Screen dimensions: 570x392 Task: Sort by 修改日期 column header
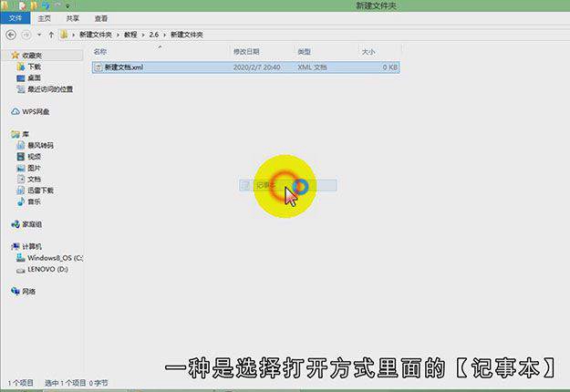[246, 52]
